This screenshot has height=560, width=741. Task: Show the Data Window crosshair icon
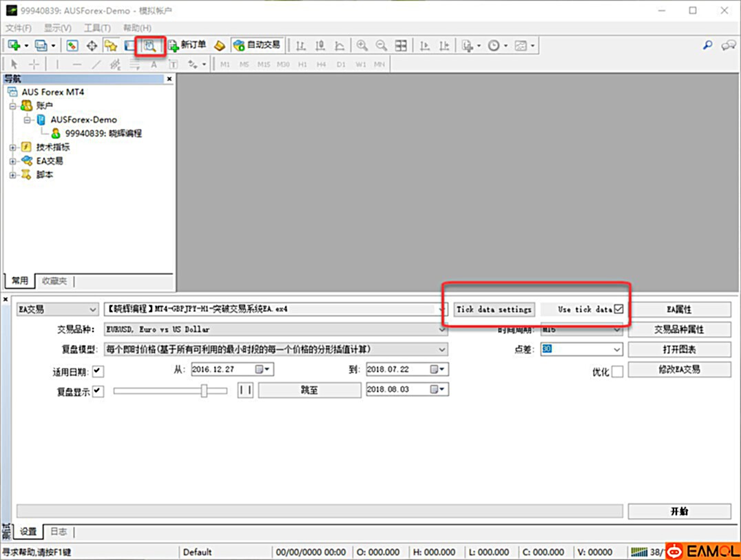[x=92, y=45]
